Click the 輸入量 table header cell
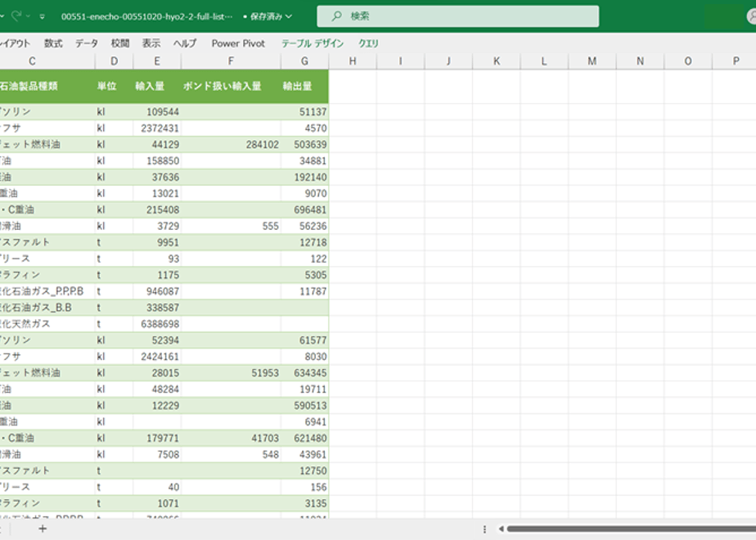 pyautogui.click(x=157, y=86)
